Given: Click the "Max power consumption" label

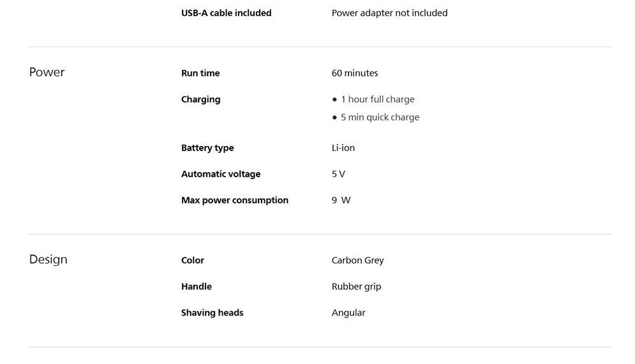Looking at the screenshot, I should (x=235, y=200).
